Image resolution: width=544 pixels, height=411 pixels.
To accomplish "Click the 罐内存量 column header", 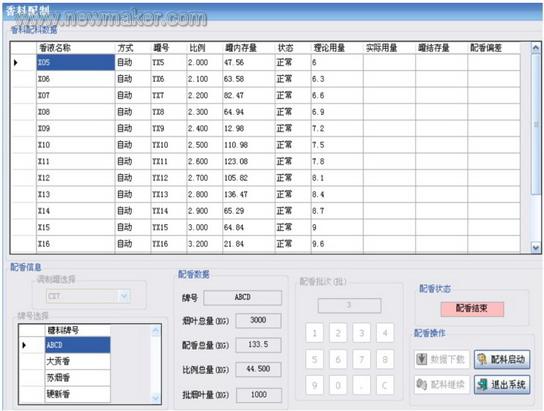I will pos(249,48).
